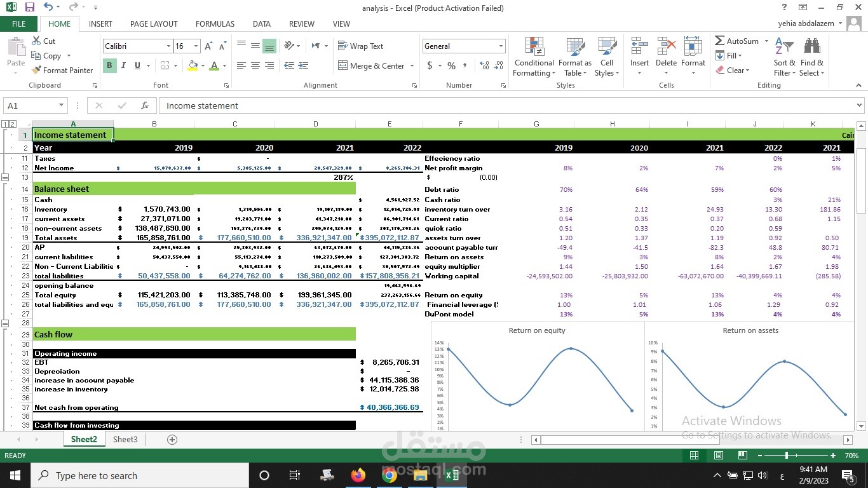Toggle Underline formatting

point(137,65)
